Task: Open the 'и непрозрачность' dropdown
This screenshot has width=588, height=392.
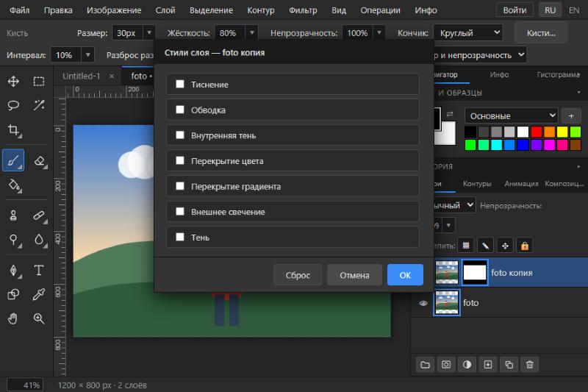Action: click(479, 55)
